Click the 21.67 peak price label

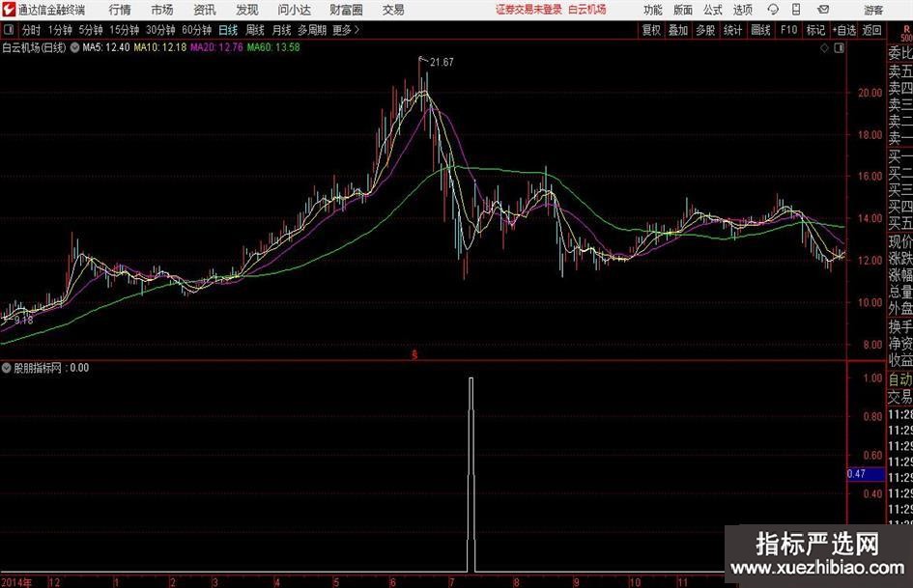click(442, 63)
